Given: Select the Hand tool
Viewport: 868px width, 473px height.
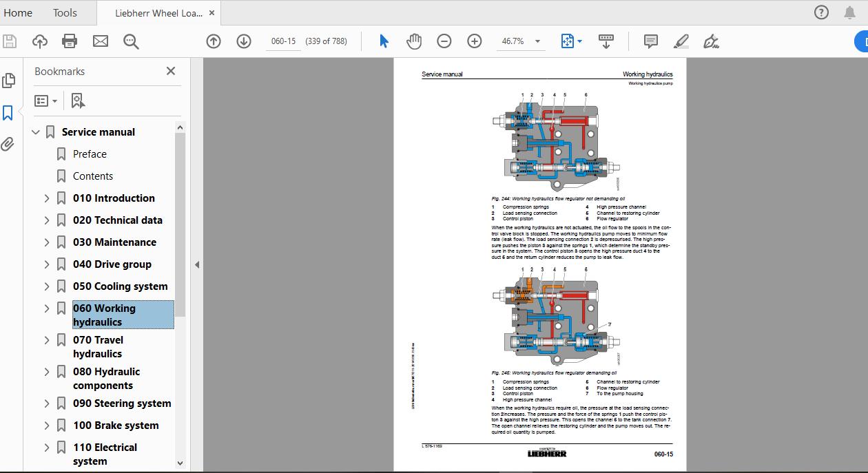Looking at the screenshot, I should 414,41.
